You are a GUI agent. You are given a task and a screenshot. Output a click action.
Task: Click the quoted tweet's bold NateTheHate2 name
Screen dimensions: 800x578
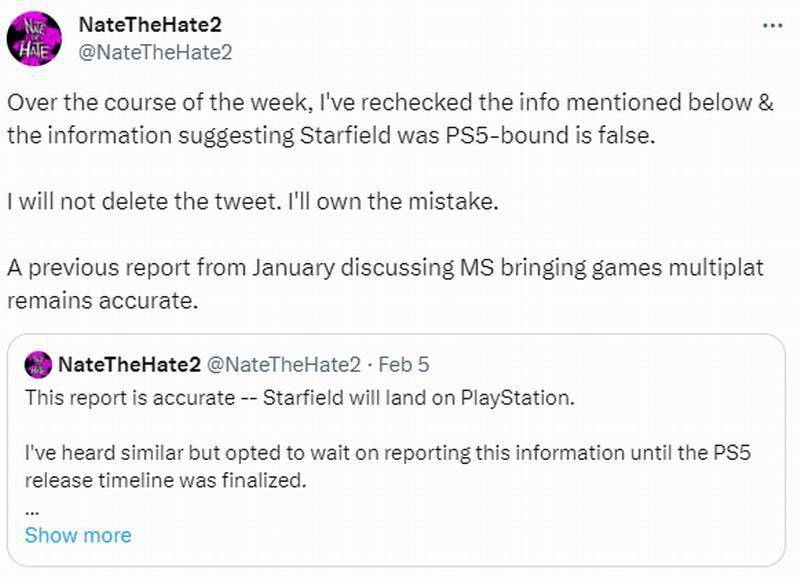click(x=130, y=364)
